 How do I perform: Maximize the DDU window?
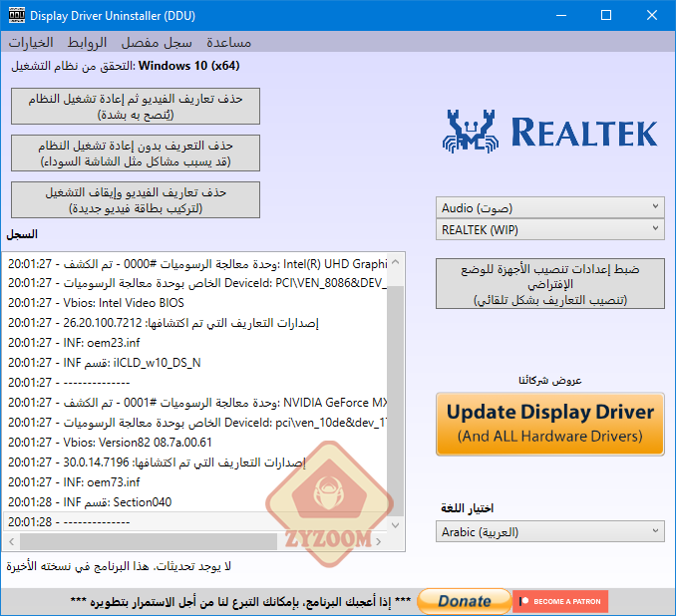pos(606,15)
